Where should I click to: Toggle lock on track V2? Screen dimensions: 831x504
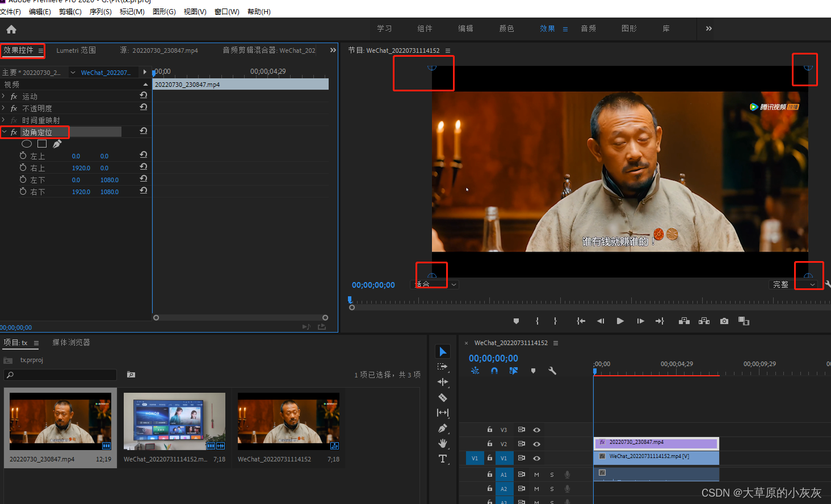(x=490, y=444)
